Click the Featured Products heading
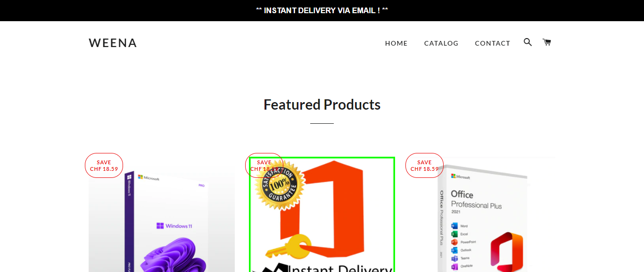644x272 pixels. coord(322,104)
